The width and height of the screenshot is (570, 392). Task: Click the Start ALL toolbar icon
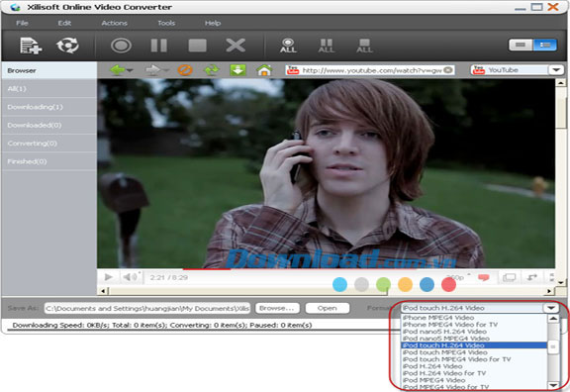[288, 46]
